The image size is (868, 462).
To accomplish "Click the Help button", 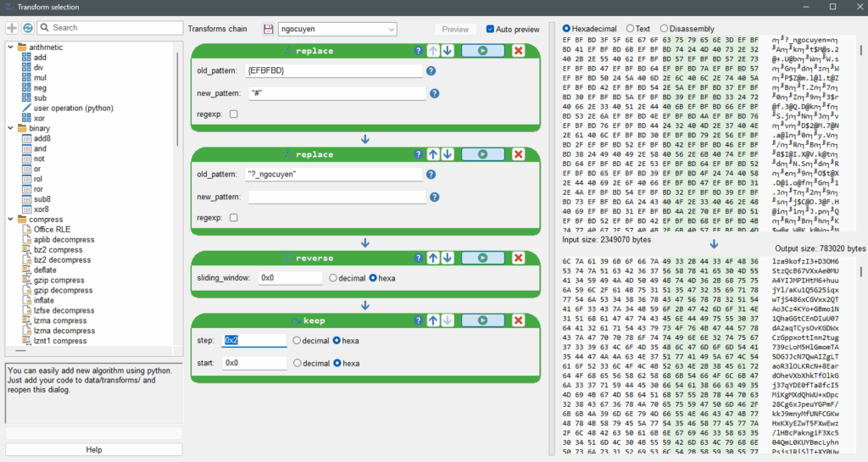I will (x=94, y=449).
